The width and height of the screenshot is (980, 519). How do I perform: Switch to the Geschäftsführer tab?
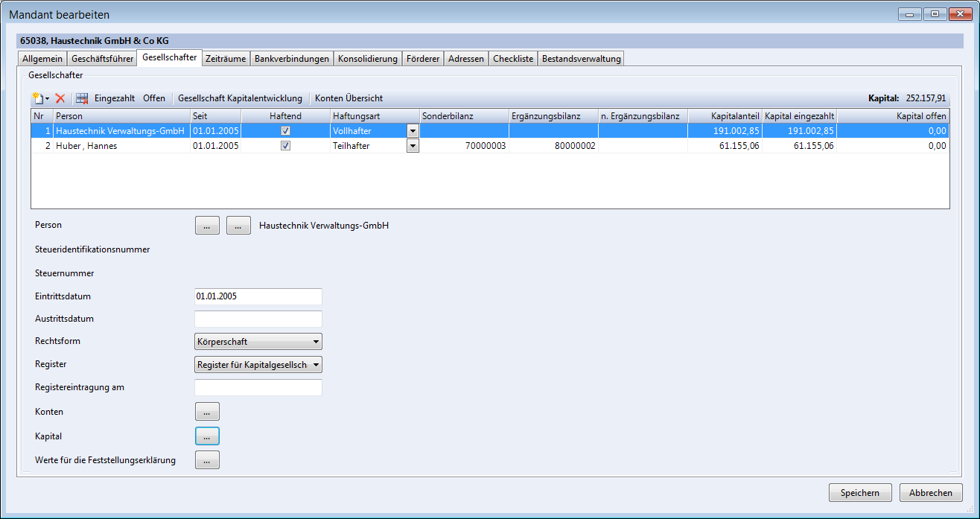pos(102,59)
